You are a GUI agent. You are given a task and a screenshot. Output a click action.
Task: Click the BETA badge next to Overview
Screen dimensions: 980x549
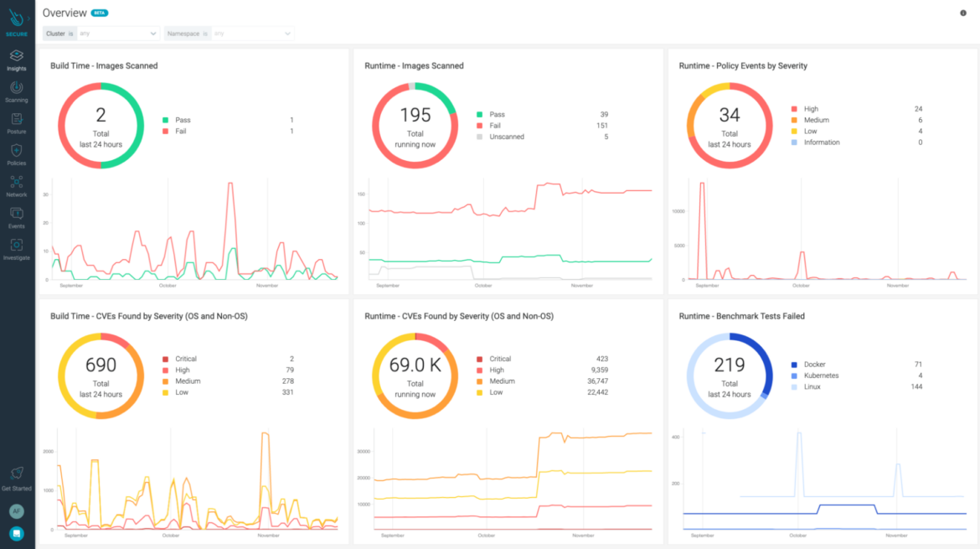click(x=100, y=13)
